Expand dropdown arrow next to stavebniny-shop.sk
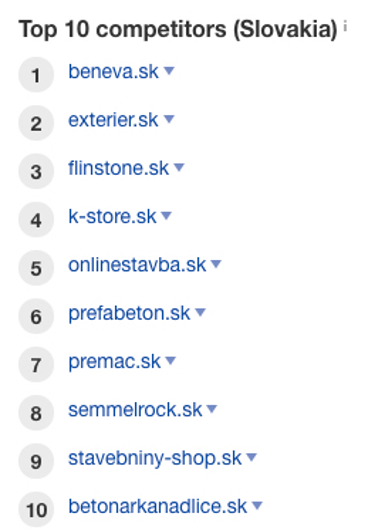Viewport: 385px width, 531px height. click(252, 458)
